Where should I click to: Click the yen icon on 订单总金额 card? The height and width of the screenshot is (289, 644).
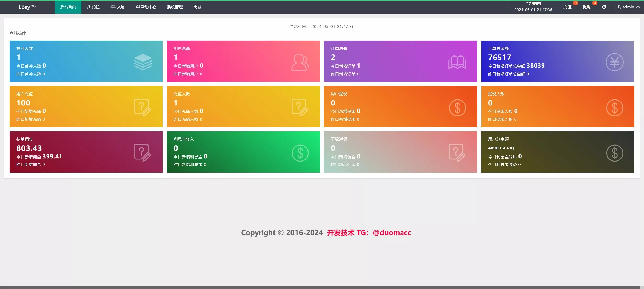pos(614,62)
